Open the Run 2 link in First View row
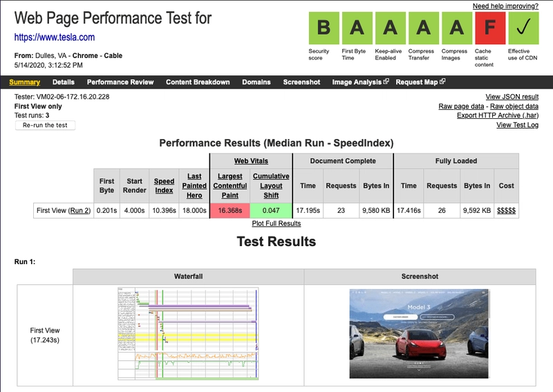 tap(79, 211)
